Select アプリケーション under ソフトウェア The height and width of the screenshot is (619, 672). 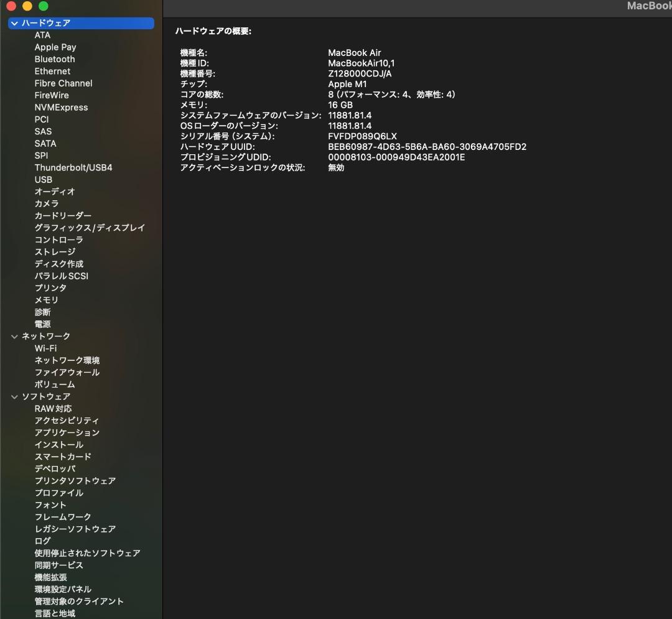click(67, 433)
